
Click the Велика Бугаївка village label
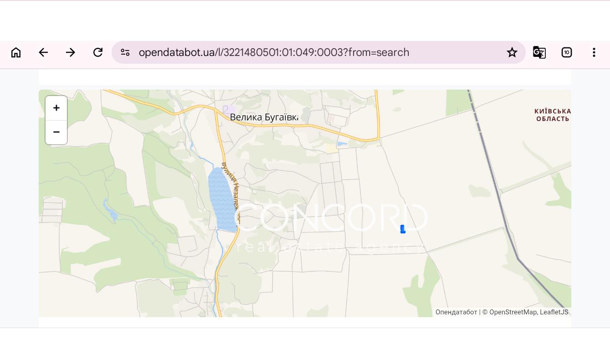264,117
